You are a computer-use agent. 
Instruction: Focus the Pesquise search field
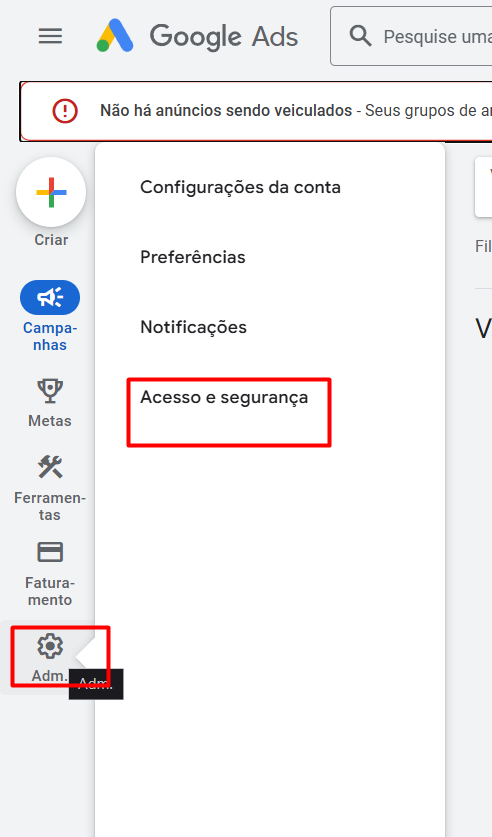(x=411, y=36)
